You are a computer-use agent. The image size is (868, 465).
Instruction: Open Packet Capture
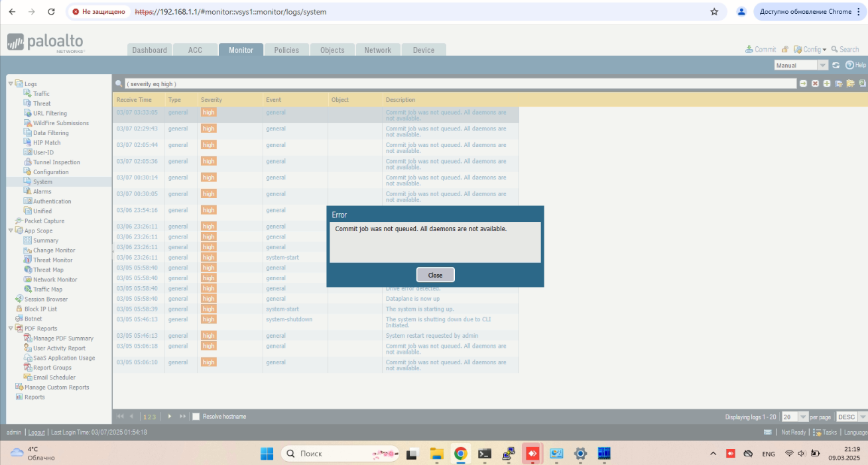[x=44, y=221]
